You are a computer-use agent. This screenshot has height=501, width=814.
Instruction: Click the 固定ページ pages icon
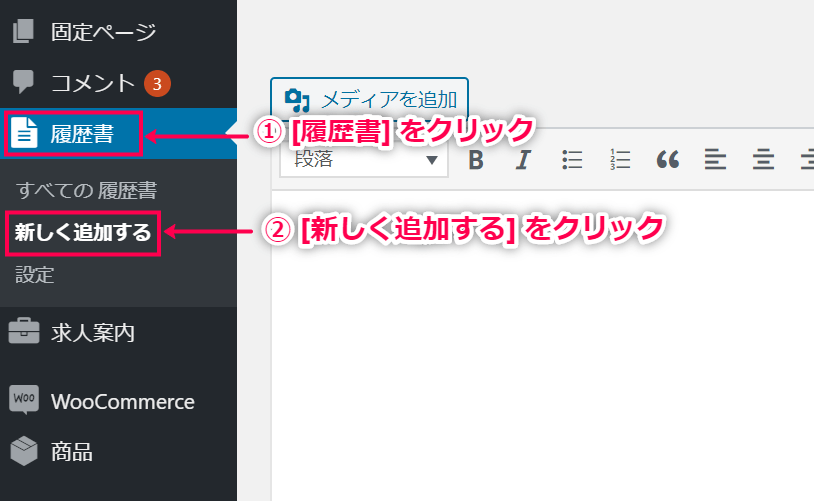click(23, 31)
